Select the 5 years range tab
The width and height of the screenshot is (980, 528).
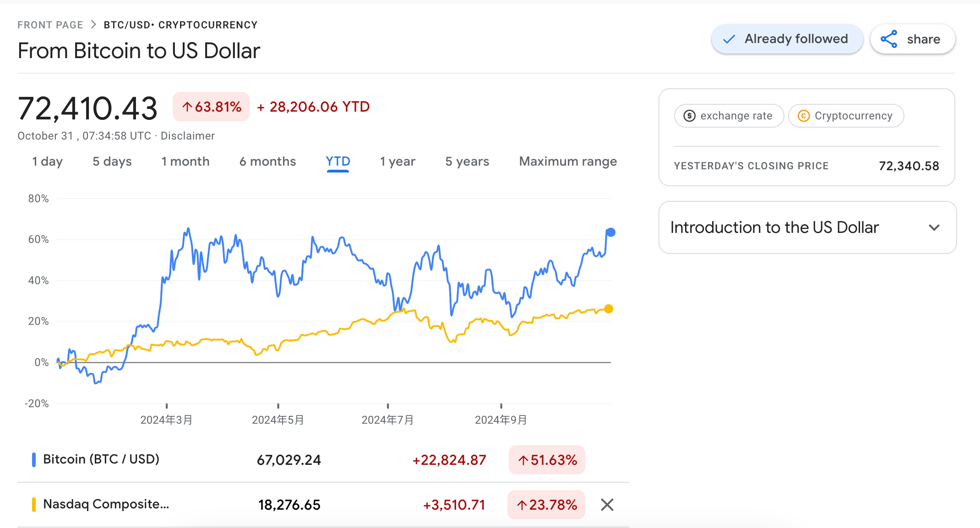[467, 162]
